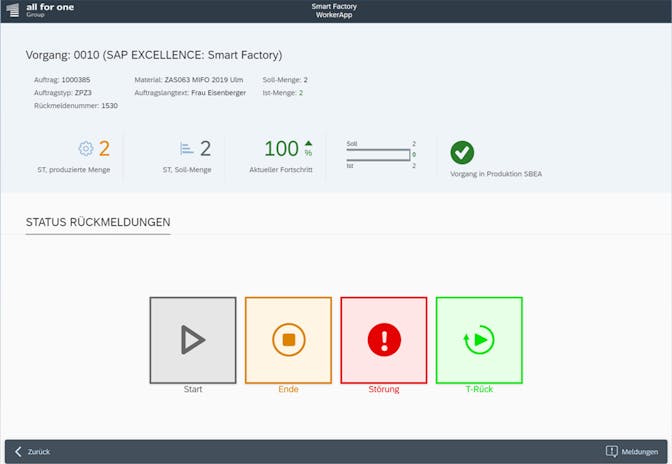Click the green T-Rück label
Viewport: 672px width, 464px height.
click(x=479, y=389)
